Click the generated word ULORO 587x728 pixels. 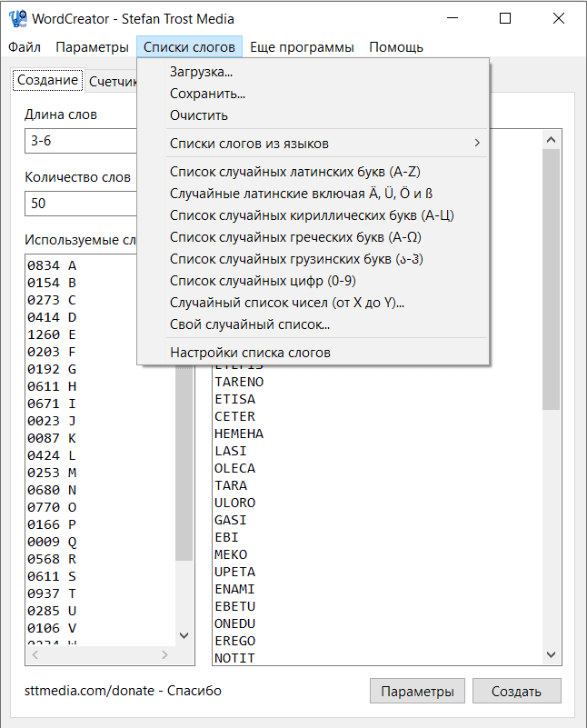click(x=234, y=503)
